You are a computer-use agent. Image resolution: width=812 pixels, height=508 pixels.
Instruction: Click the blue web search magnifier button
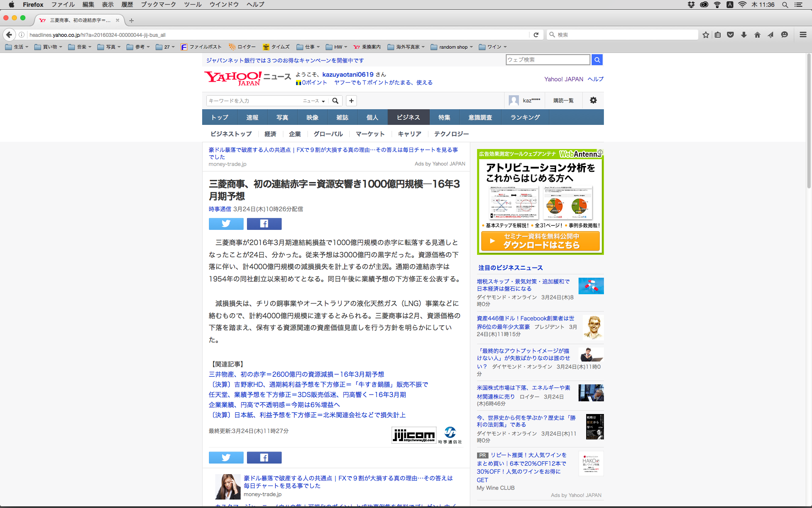click(597, 60)
